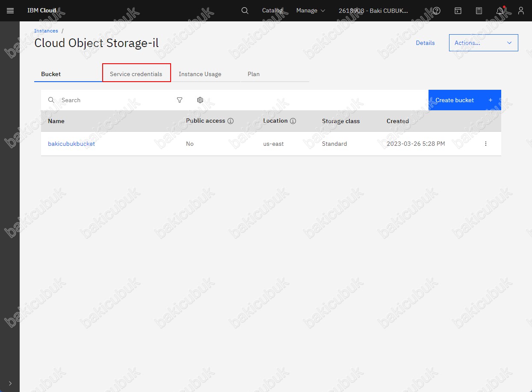Select the 2023-03-26 5:28 PM cell
The image size is (532, 392).
point(416,144)
